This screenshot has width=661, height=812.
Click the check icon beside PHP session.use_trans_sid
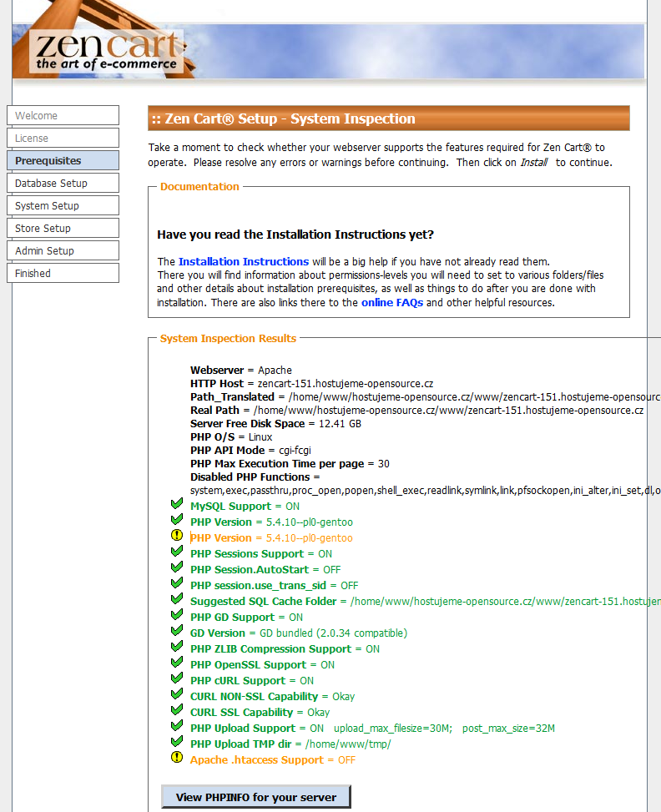click(177, 583)
